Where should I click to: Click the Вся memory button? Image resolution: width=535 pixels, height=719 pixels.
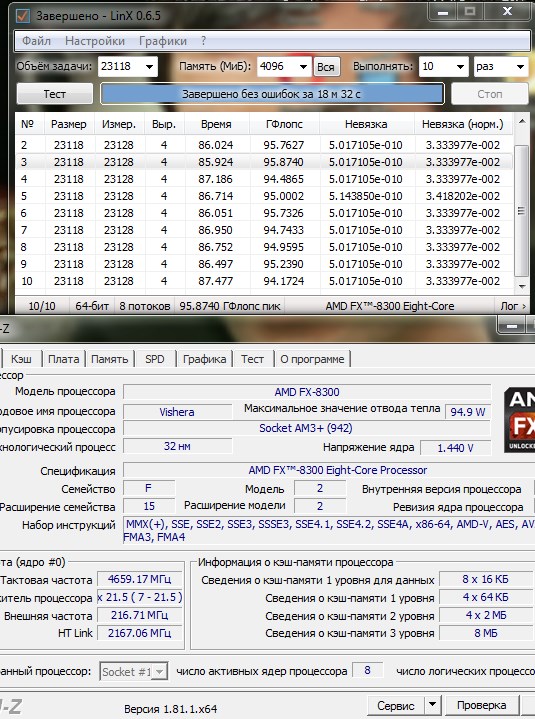coord(326,67)
